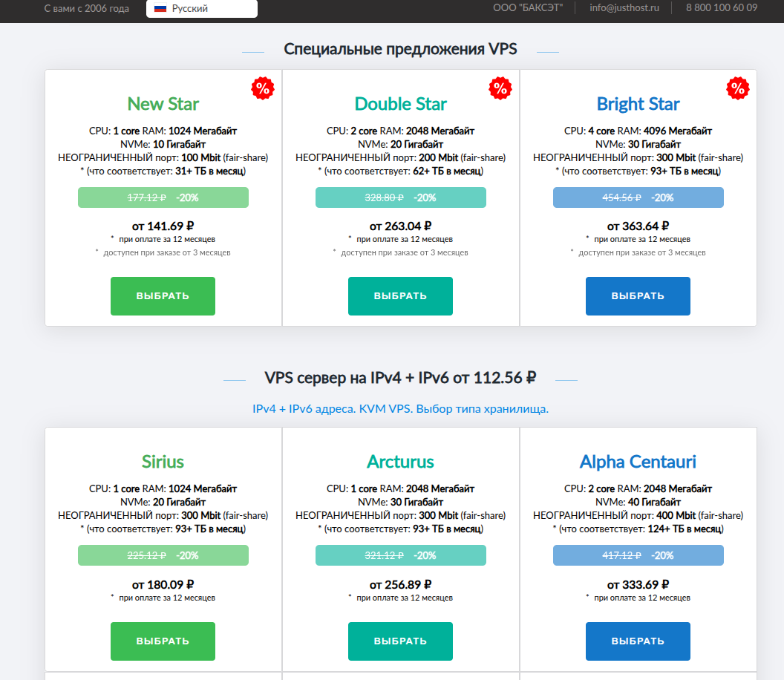Click the С вами с 2006 года text

[87, 8]
